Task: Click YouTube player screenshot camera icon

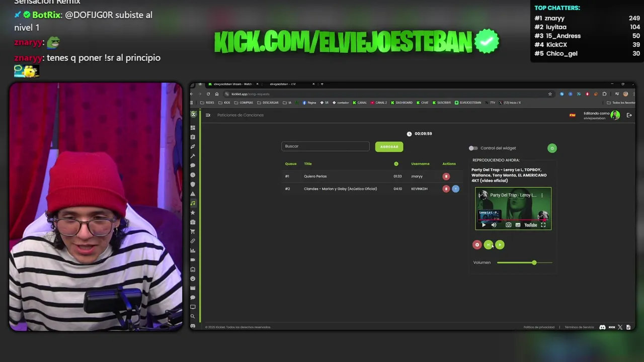Action: [508, 225]
